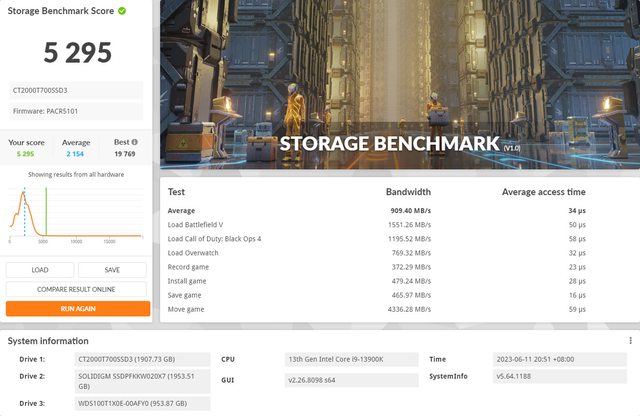Click the Storage Benchmark banner image
This screenshot has height=416, width=640.
[399, 80]
